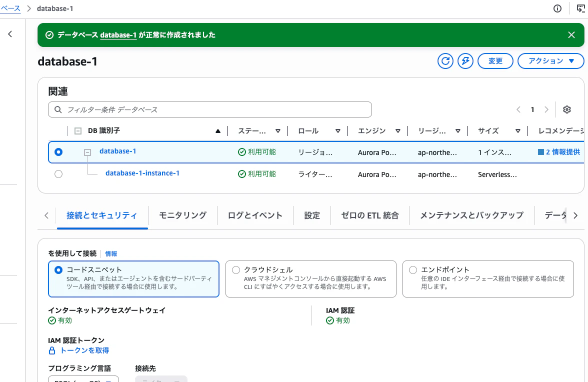Open the CloudShell icon at top right
The image size is (588, 382).
coord(581,8)
